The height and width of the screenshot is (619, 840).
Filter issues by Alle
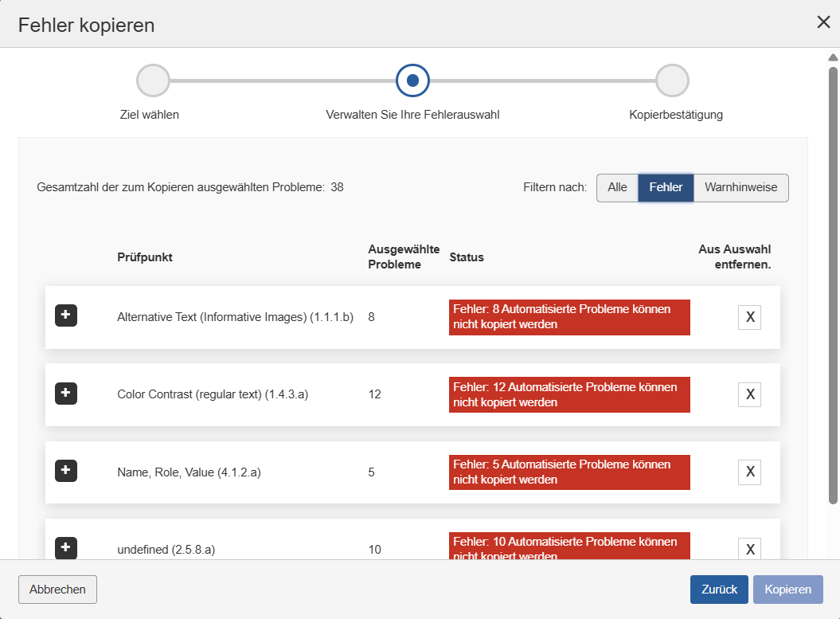coord(617,187)
